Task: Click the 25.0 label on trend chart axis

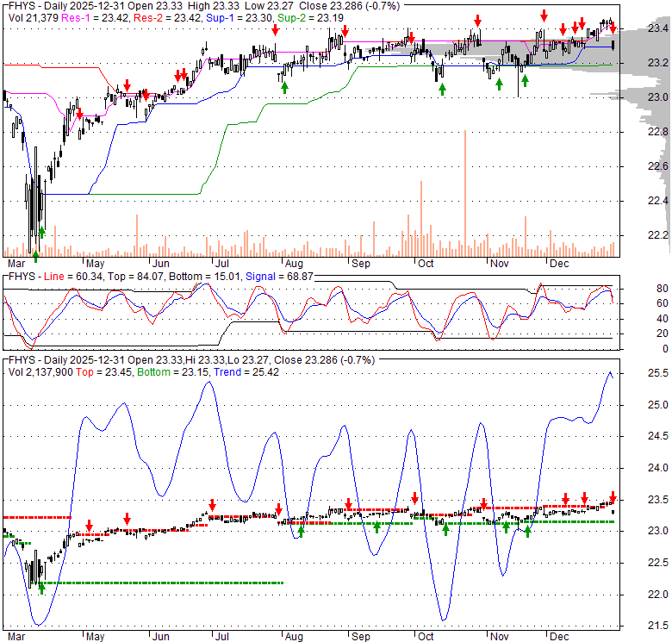Action: coord(657,404)
